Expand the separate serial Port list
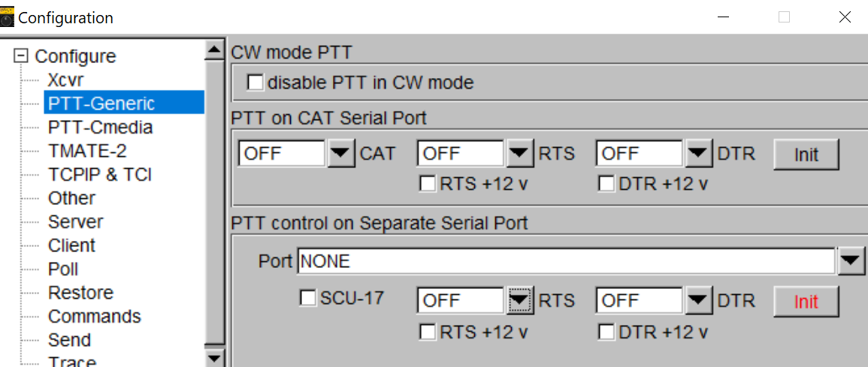This screenshot has height=367, width=868. point(851,261)
